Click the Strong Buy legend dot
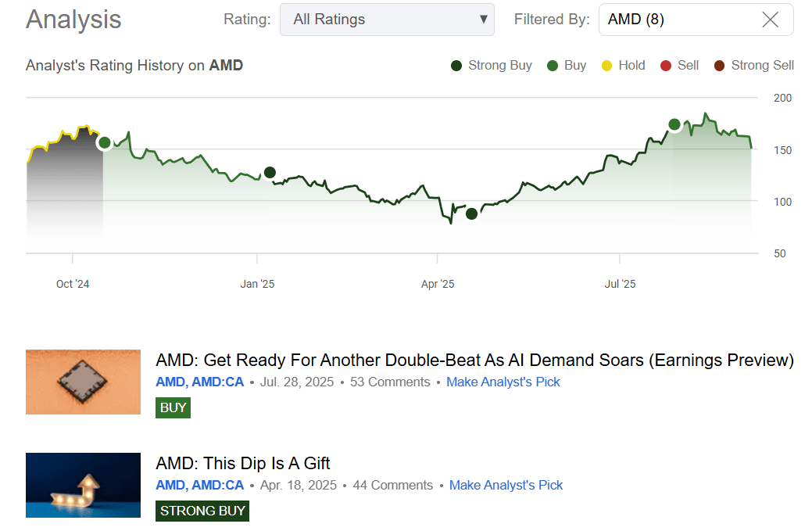This screenshot has height=531, width=812. coord(456,66)
